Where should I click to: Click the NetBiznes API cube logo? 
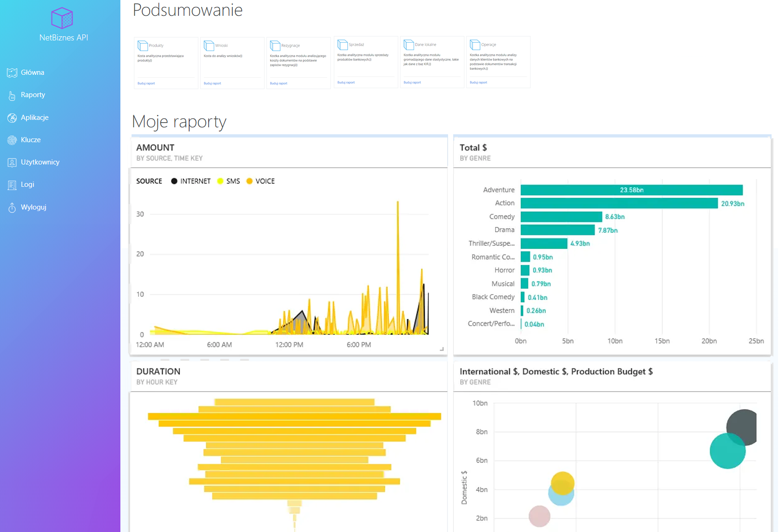coord(62,19)
